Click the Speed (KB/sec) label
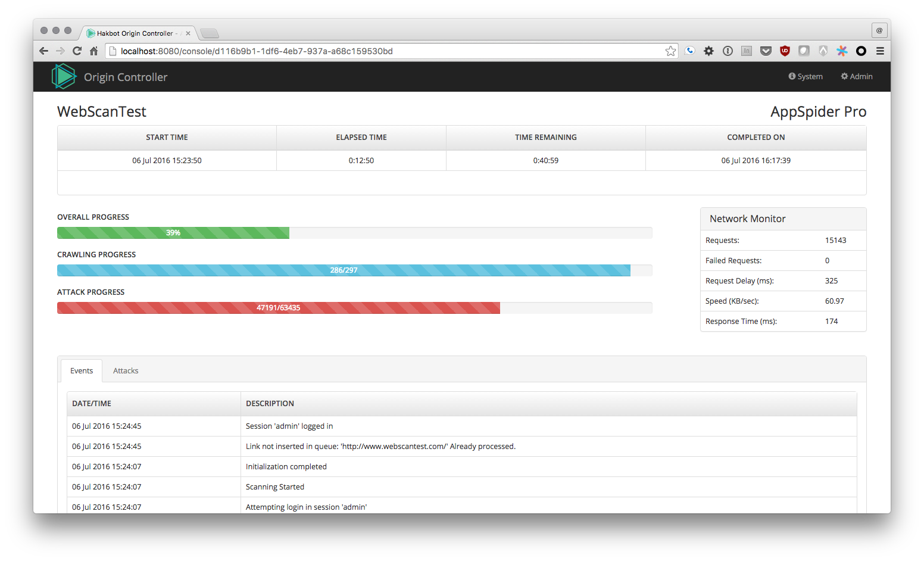This screenshot has height=561, width=924. 732,301
